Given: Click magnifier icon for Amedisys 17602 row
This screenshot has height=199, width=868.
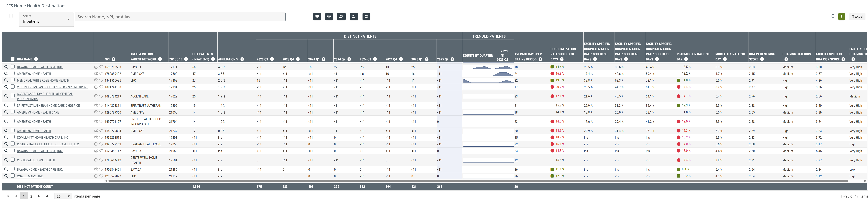Looking at the screenshot, I should [x=6, y=74].
